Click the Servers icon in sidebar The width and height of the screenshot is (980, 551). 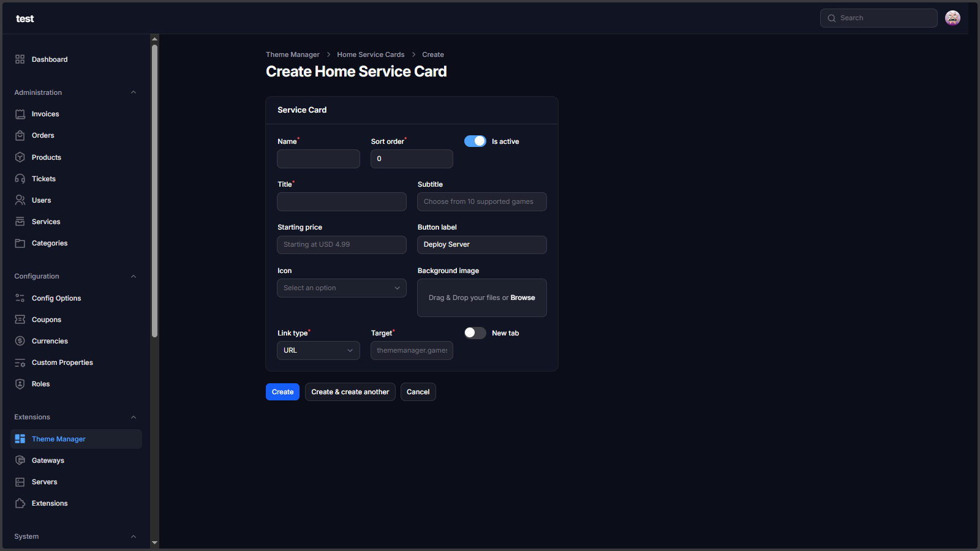pyautogui.click(x=20, y=482)
